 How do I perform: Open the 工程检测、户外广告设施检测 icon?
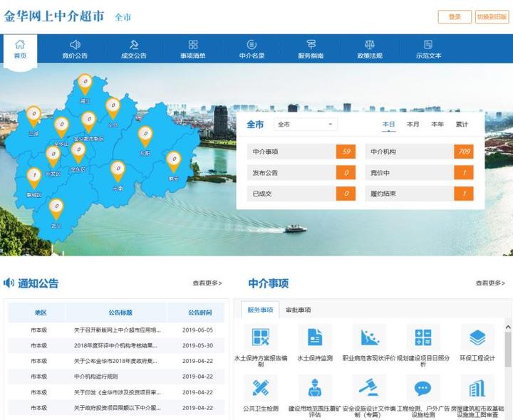pyautogui.click(x=423, y=388)
